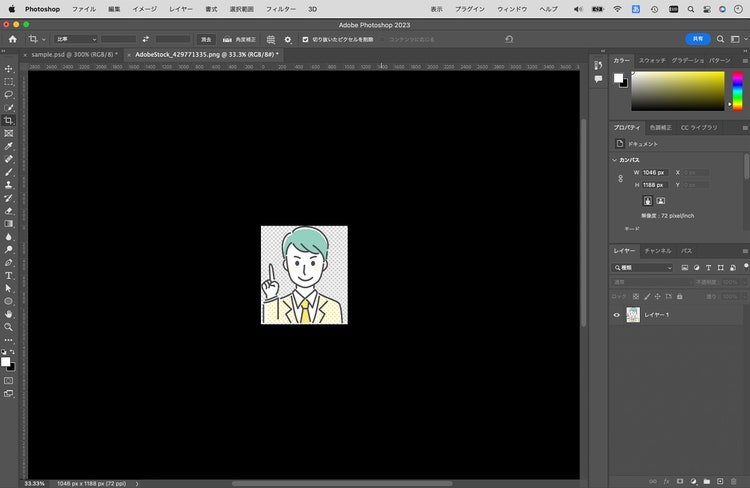Toggle shape layer filter
Image resolution: width=750 pixels, height=488 pixels.
(720, 268)
